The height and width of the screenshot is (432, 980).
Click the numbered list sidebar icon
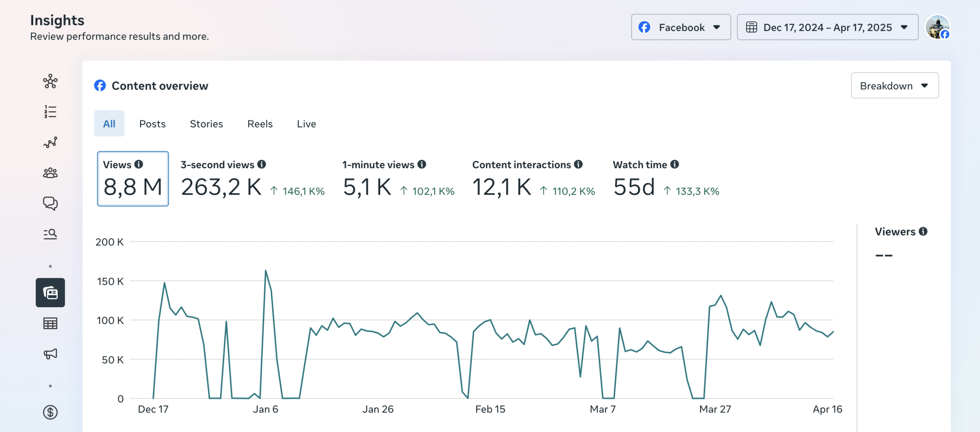tap(50, 112)
